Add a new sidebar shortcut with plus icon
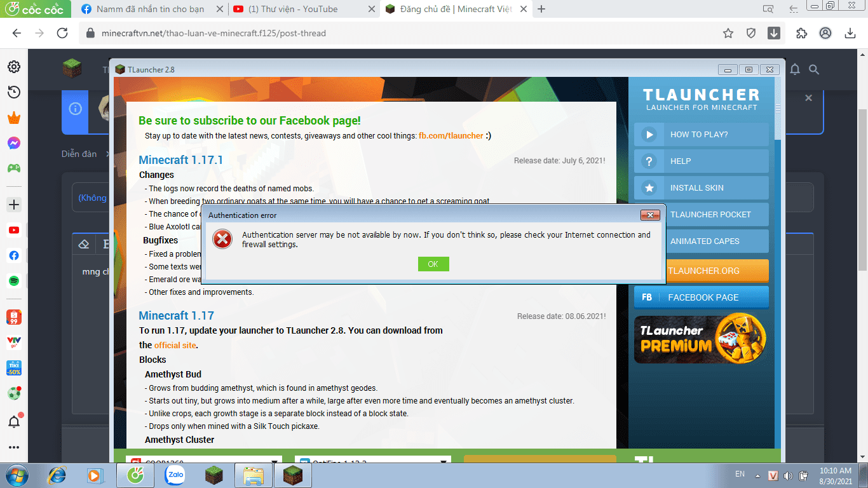The height and width of the screenshot is (488, 868). [13, 205]
